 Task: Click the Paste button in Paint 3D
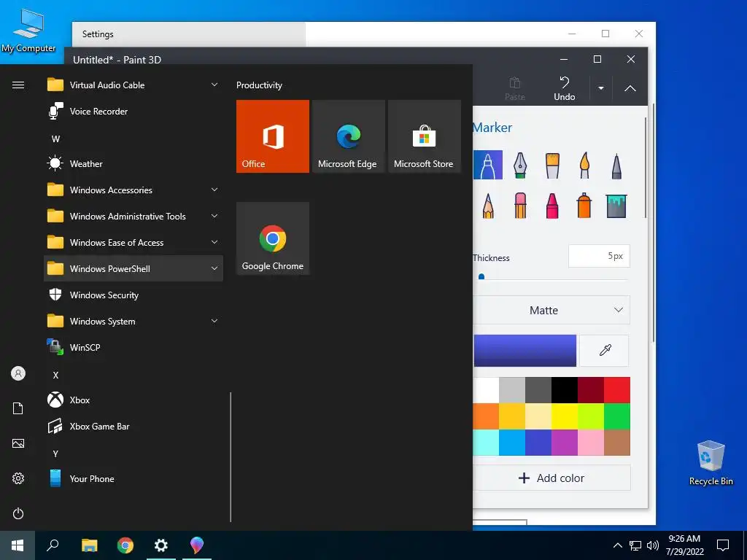(x=514, y=88)
